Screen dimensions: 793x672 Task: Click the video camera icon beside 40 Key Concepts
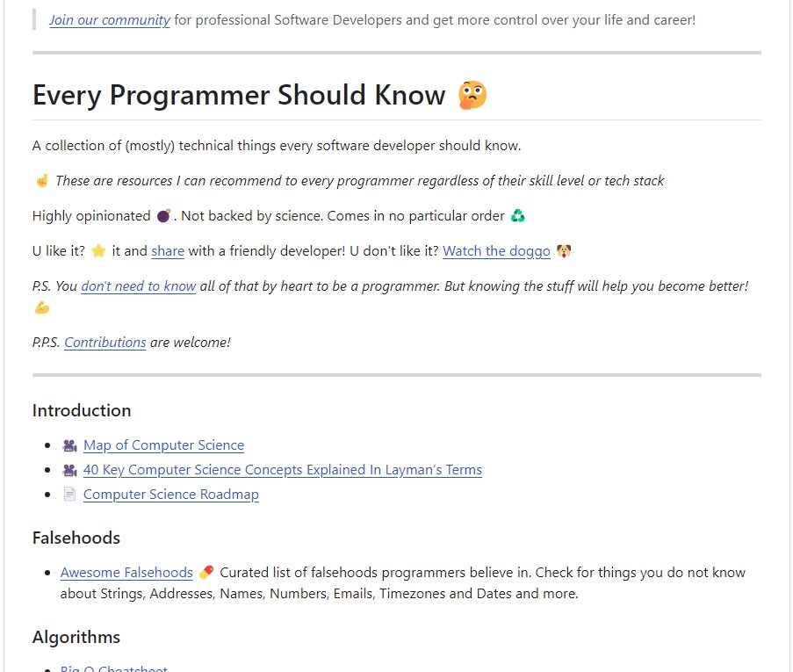(x=69, y=470)
